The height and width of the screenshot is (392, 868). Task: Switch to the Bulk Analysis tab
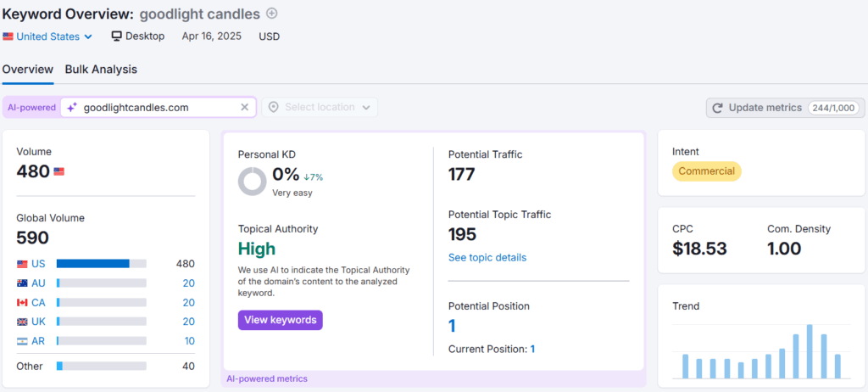click(x=101, y=70)
